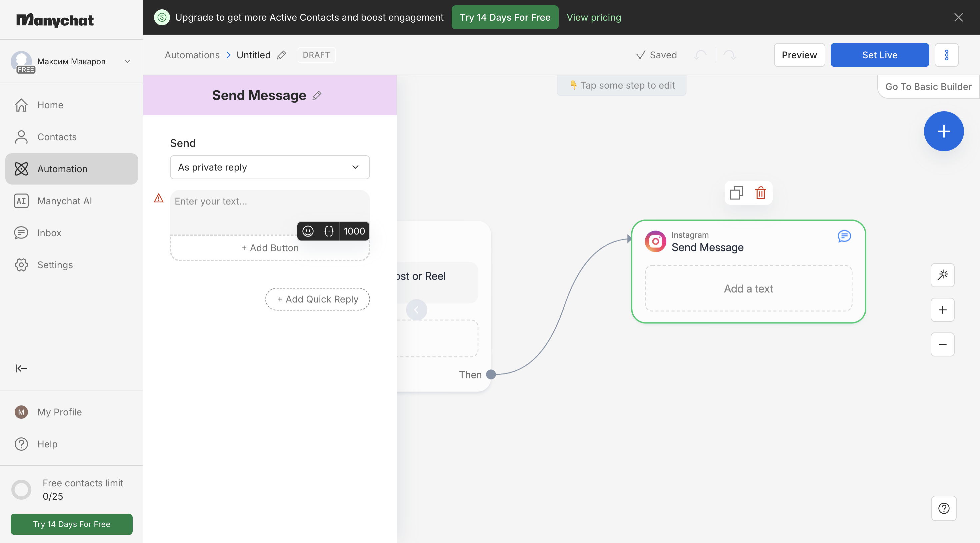Click Add Button below the message
Screen dimensions: 980x543
[270, 248]
